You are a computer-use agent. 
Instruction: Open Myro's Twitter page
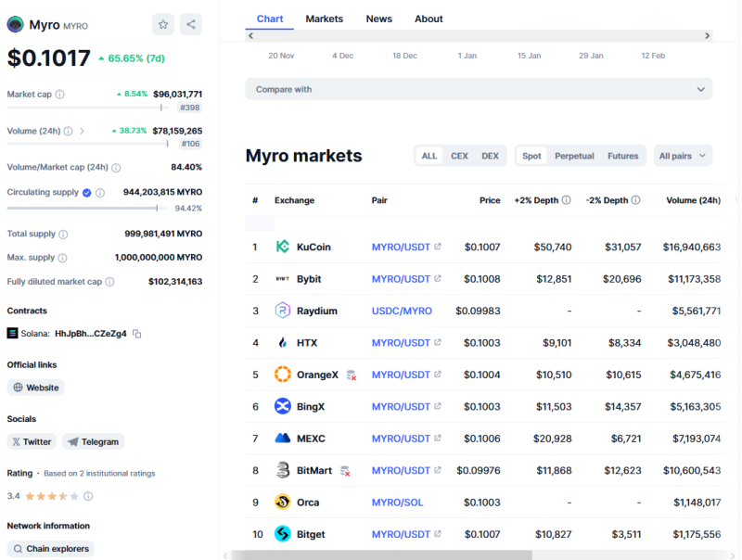(32, 441)
